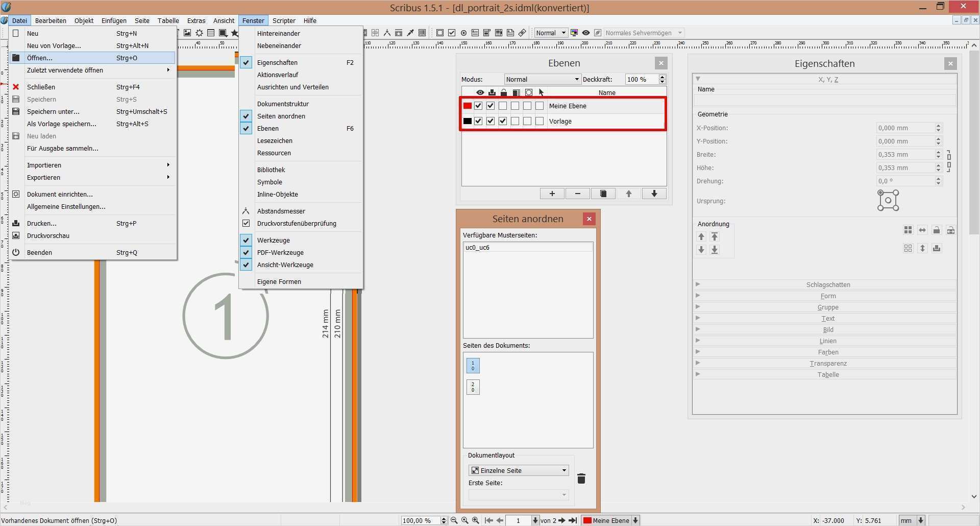Screen dimensions: 980x526
Task: Select the link annotation tool
Action: (522, 33)
